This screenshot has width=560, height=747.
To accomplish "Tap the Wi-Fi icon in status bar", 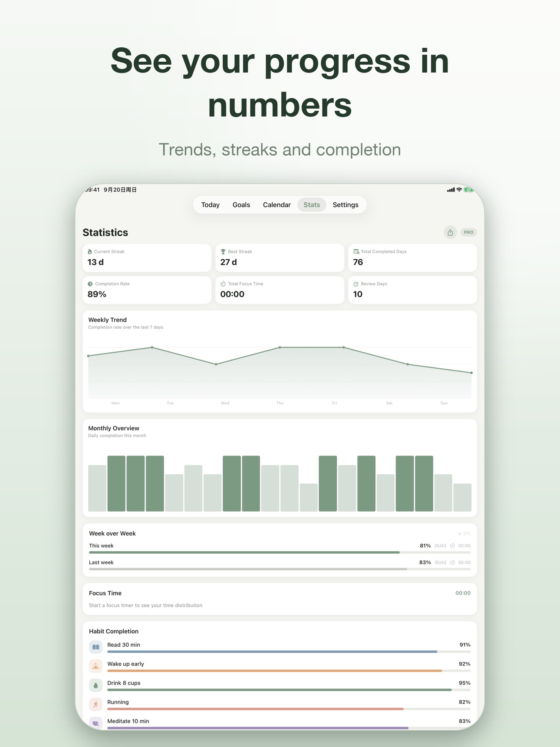I will 459,190.
